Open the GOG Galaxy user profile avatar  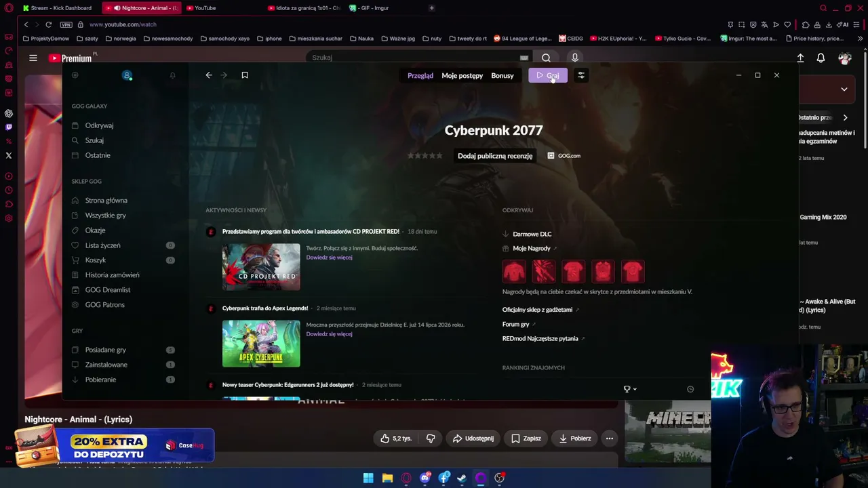127,75
